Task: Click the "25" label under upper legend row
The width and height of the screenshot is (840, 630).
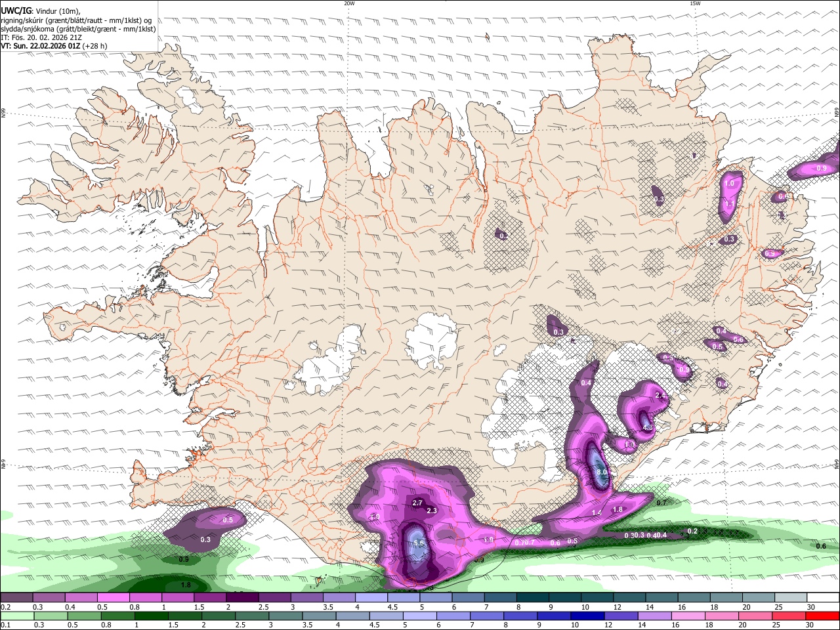Action: click(778, 607)
